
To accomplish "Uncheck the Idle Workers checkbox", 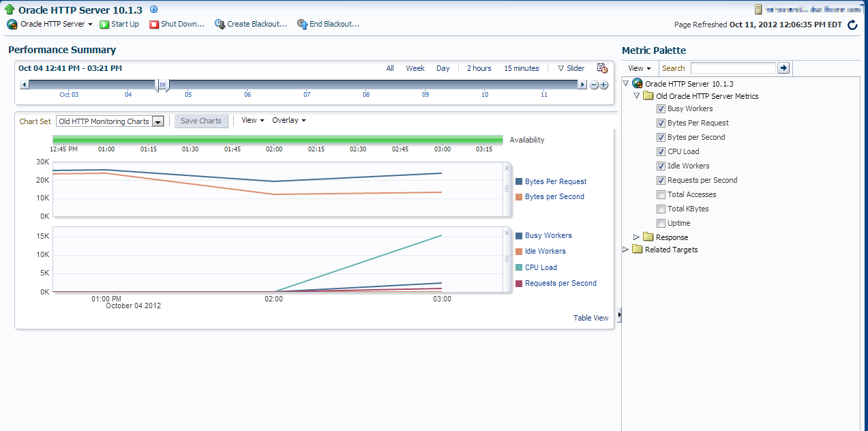I will point(661,166).
